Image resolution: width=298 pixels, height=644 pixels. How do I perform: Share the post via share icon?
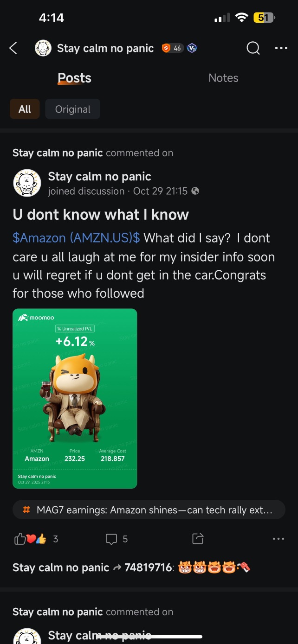[198, 538]
